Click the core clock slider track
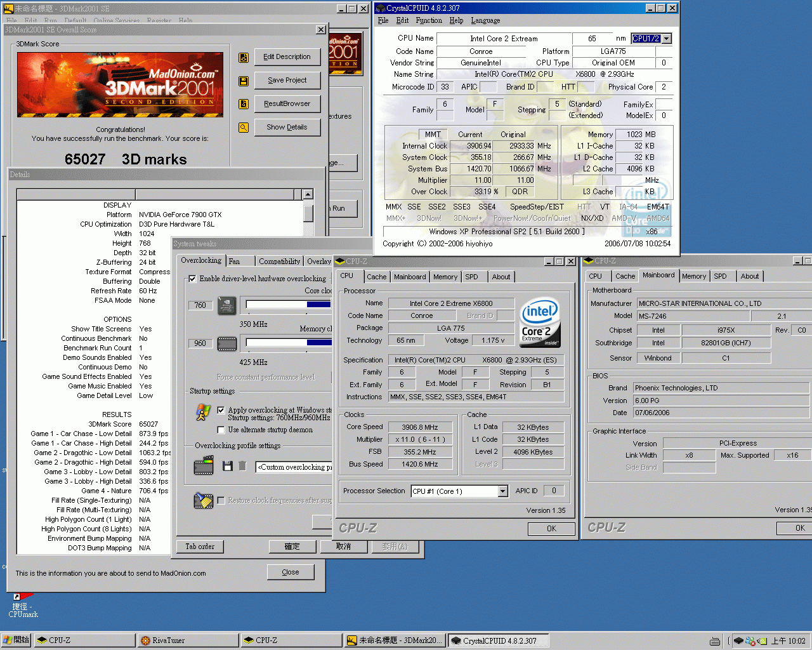 pos(289,305)
